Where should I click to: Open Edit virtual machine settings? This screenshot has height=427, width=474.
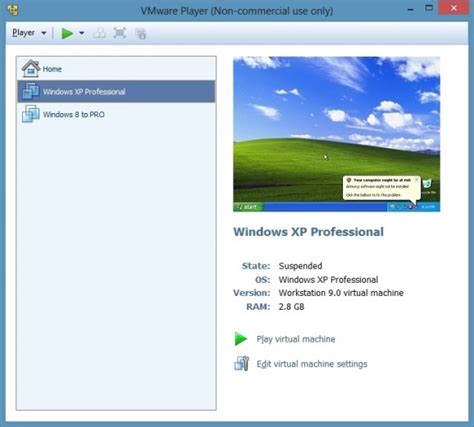(x=312, y=364)
